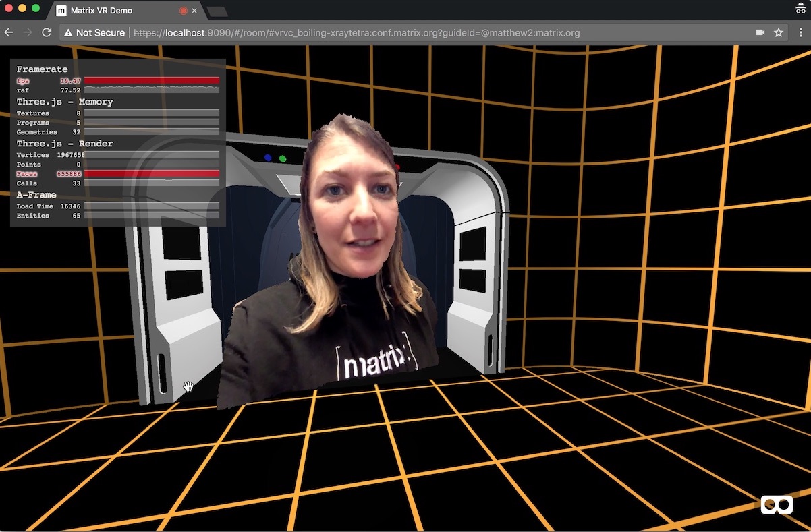The height and width of the screenshot is (532, 811).
Task: Click the red recording indicator on the tab
Action: (183, 11)
